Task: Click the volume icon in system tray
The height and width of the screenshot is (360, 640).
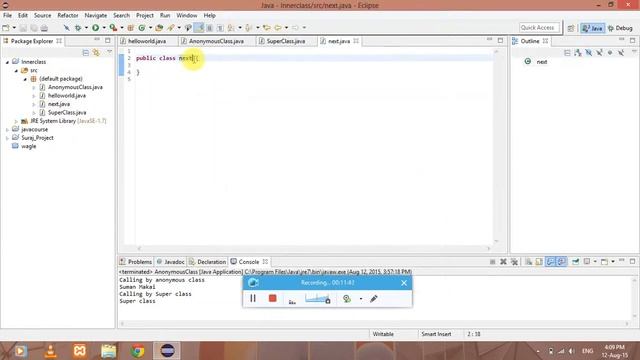Action: [572, 351]
